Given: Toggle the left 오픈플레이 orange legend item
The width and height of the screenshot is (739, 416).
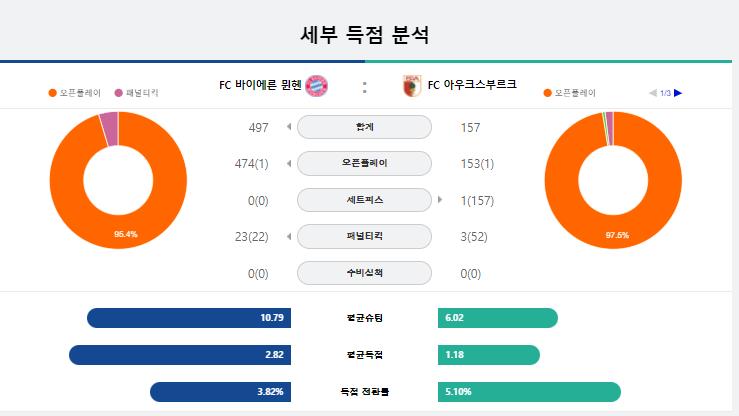Looking at the screenshot, I should (75, 93).
